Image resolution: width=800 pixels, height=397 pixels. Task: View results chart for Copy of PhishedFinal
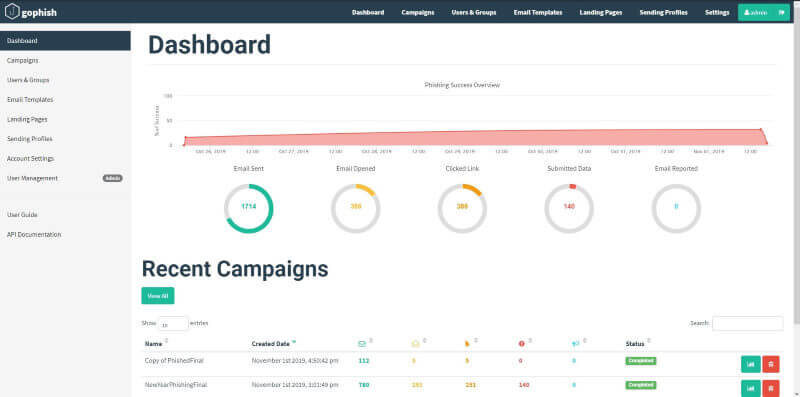click(x=751, y=364)
